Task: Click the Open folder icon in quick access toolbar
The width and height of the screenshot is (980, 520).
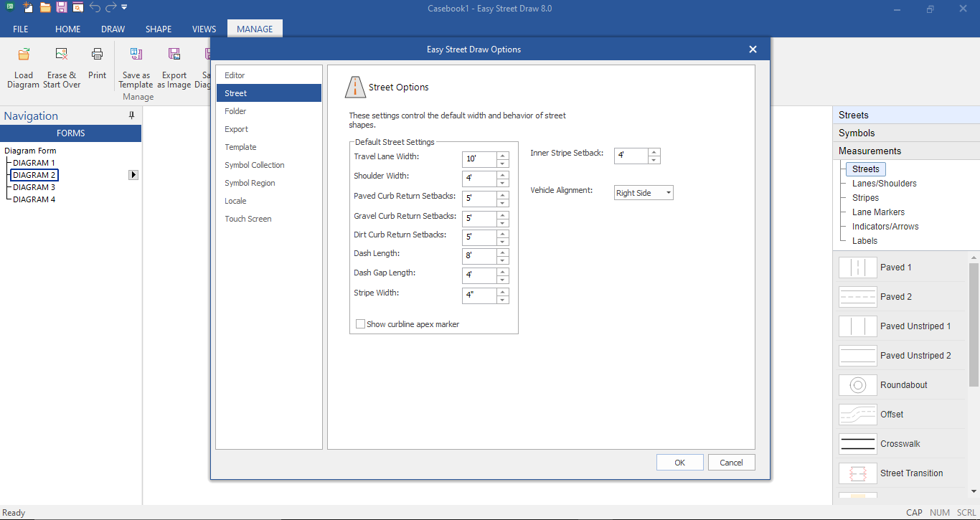Action: 45,8
